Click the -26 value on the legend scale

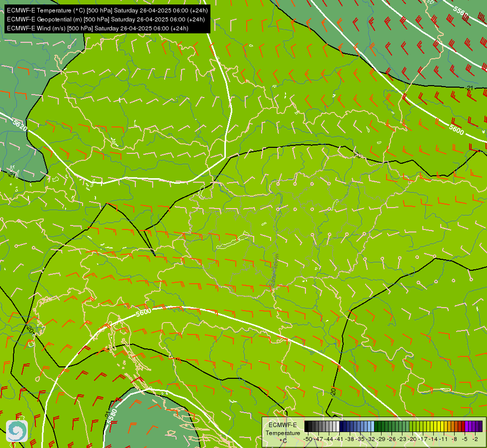tap(391, 439)
